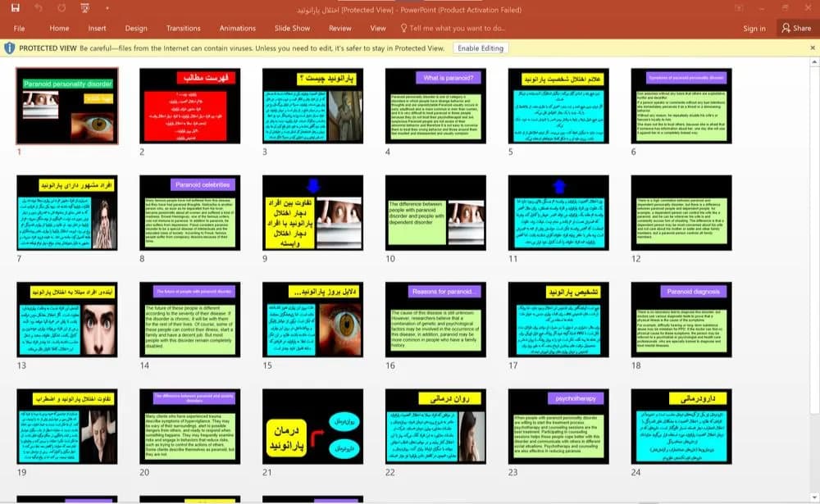This screenshot has width=820, height=504.
Task: Select slide 18 'Paranoid diagnosis' thumbnail
Action: pos(681,320)
